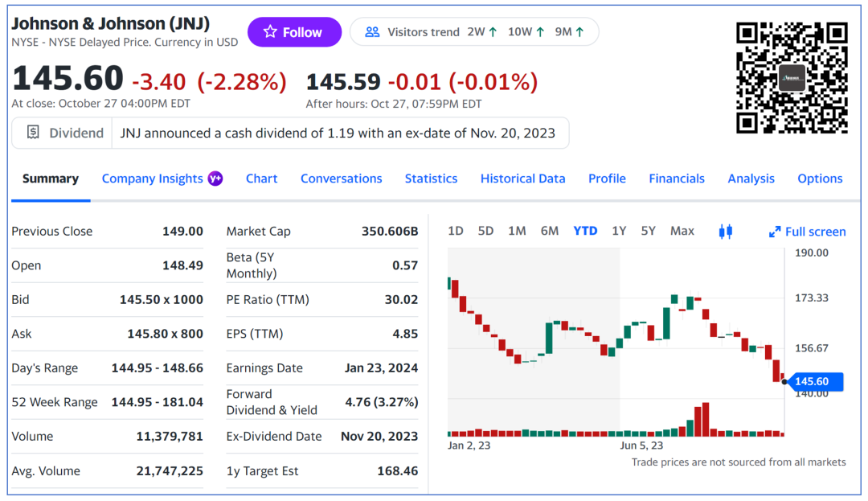Open the Chart tab

point(262,179)
